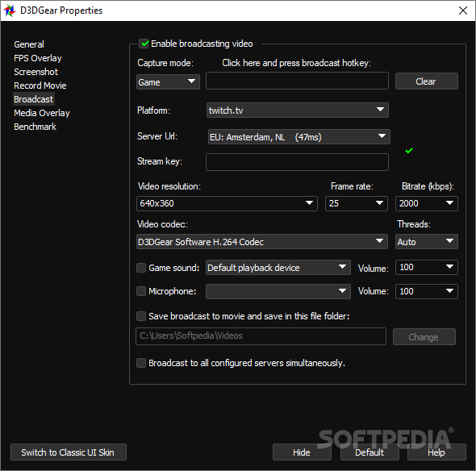
Task: Open the Platform twitch.tv dropdown
Action: click(297, 110)
